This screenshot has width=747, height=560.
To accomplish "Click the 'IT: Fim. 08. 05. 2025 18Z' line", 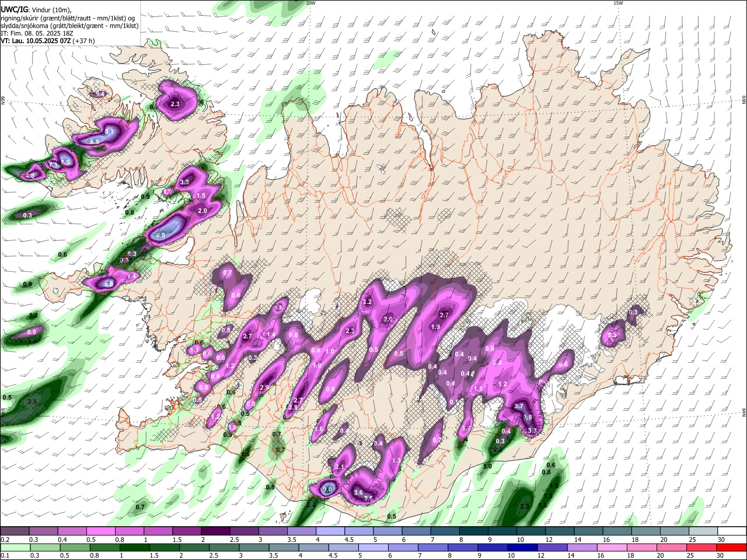I will (37, 33).
